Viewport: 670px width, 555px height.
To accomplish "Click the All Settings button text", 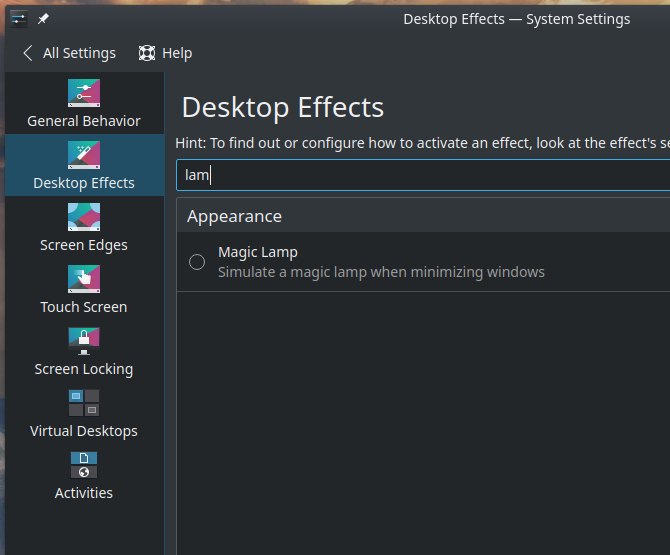I will pyautogui.click(x=79, y=53).
